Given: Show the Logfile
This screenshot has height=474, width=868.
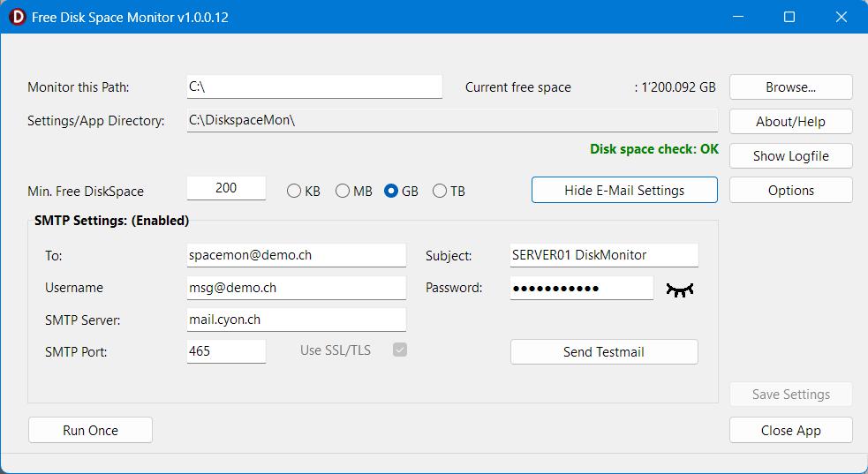Looking at the screenshot, I should point(790,156).
